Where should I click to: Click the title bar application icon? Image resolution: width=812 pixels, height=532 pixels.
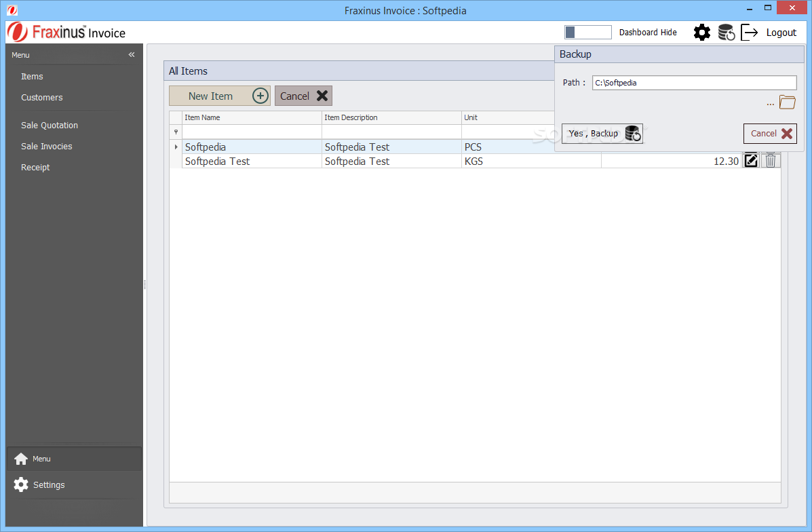12,10
